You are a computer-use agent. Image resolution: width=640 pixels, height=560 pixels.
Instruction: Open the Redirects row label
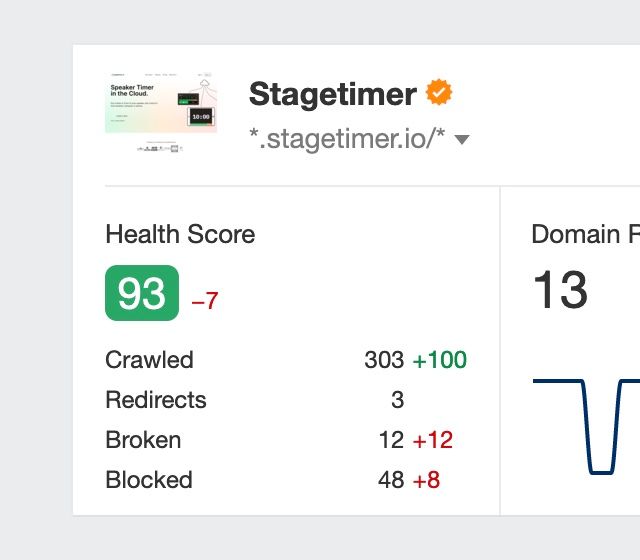(x=156, y=400)
